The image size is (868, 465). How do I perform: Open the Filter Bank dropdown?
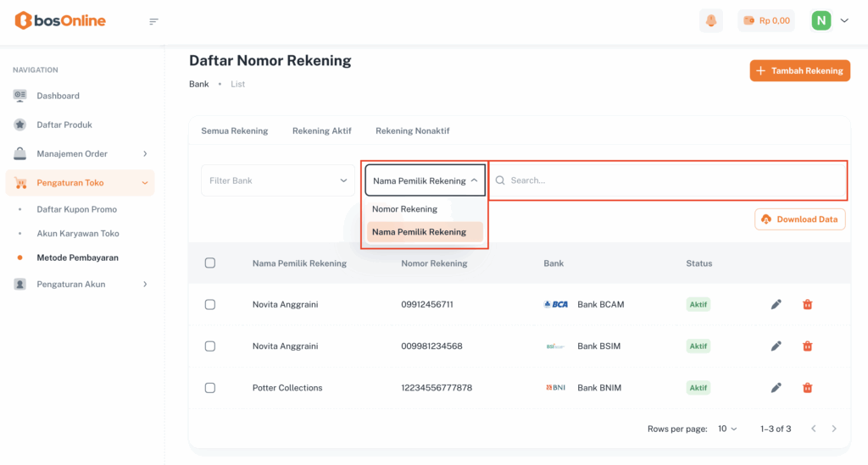coord(277,180)
